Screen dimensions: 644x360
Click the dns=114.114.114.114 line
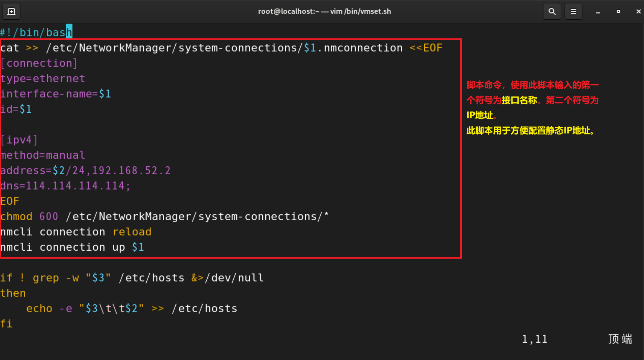65,186
